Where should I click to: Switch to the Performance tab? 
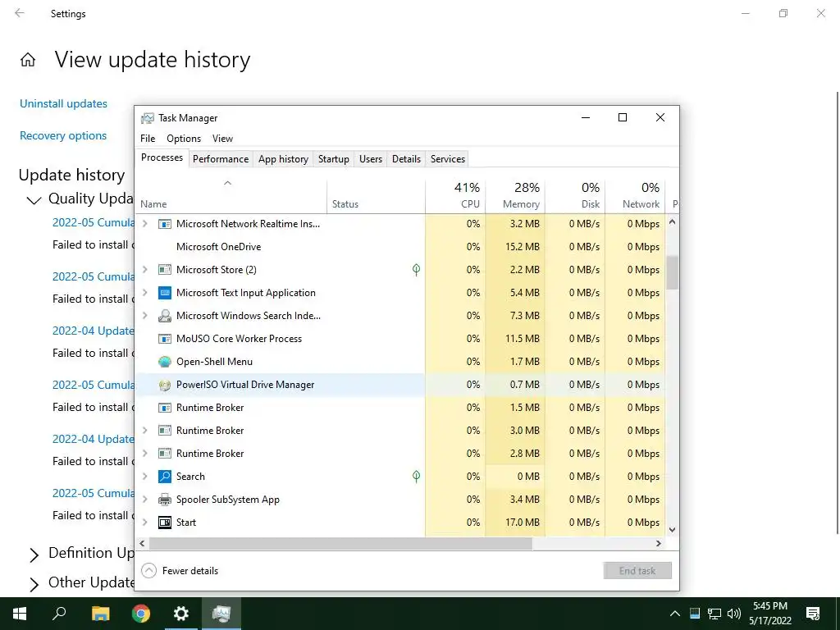[221, 159]
